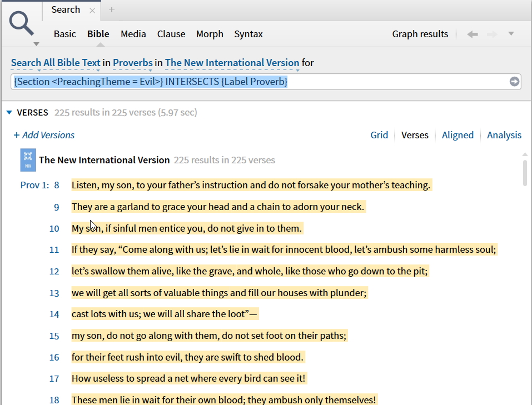Add a new tab with plus icon

[112, 10]
